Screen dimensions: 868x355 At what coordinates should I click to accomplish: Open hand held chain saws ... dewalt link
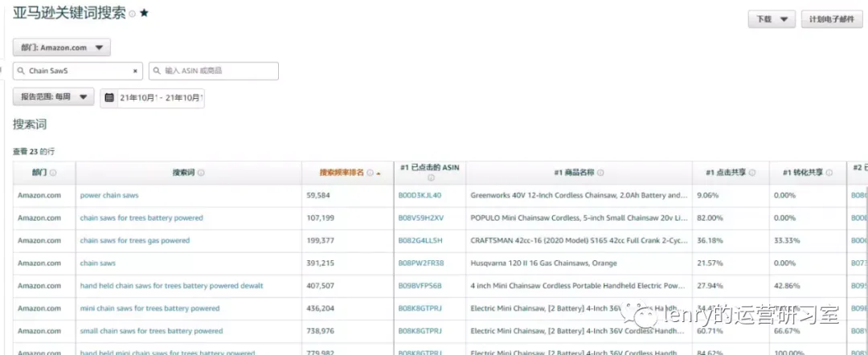(172, 286)
